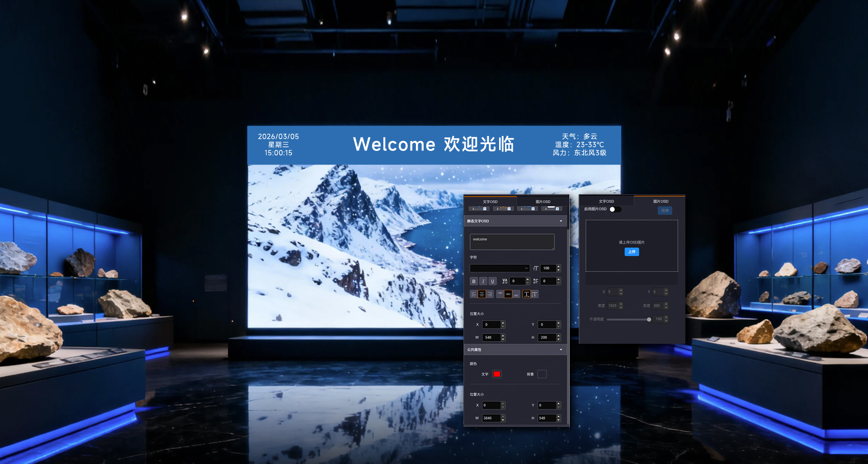The height and width of the screenshot is (464, 868).
Task: Collapse the 公共属性 section
Action: point(561,350)
